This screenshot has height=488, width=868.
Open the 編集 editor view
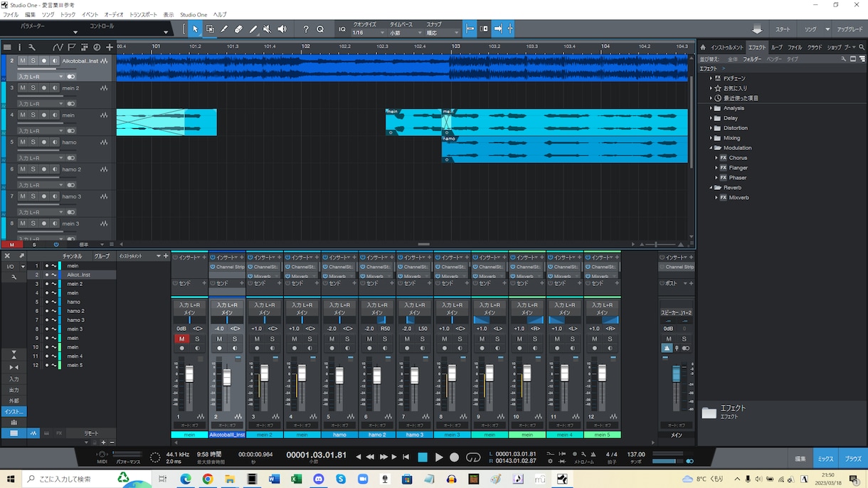(x=800, y=459)
